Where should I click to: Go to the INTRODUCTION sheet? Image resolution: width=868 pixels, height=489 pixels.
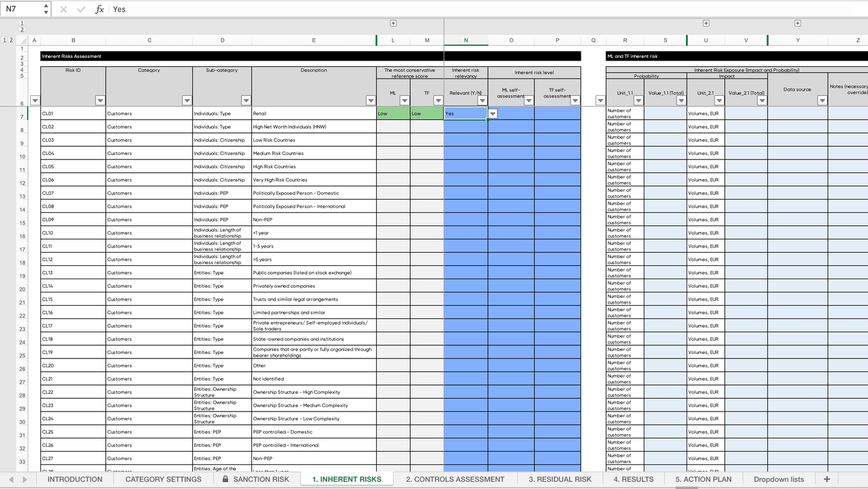(74, 479)
